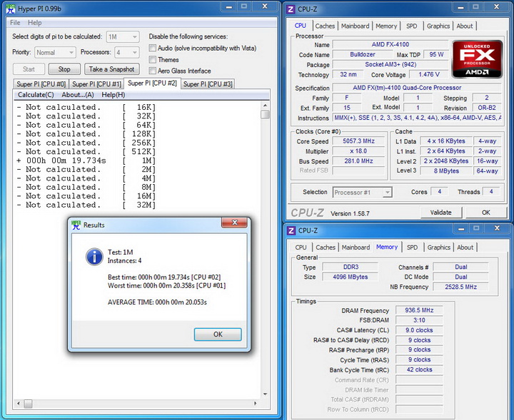Select the Super PI [CPU #2] tab
This screenshot has height=420, width=514.
tap(152, 83)
